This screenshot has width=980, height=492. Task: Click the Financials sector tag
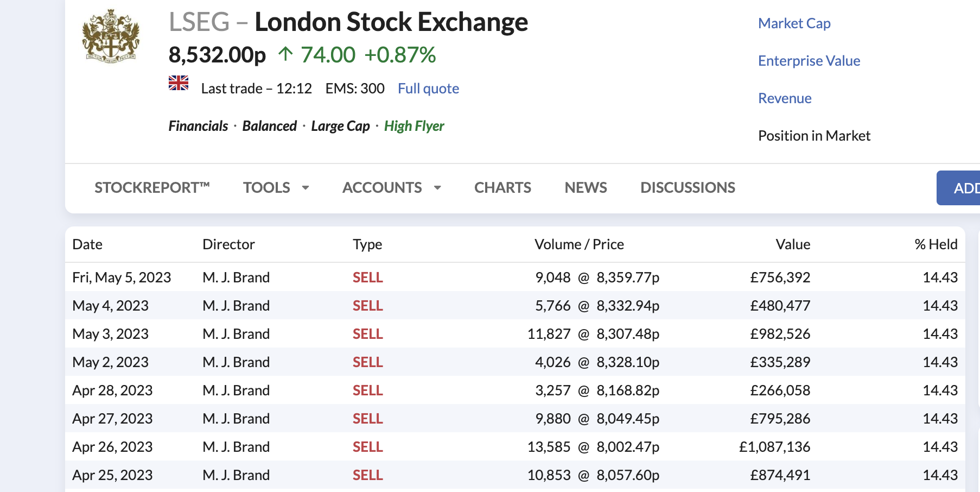click(x=198, y=126)
